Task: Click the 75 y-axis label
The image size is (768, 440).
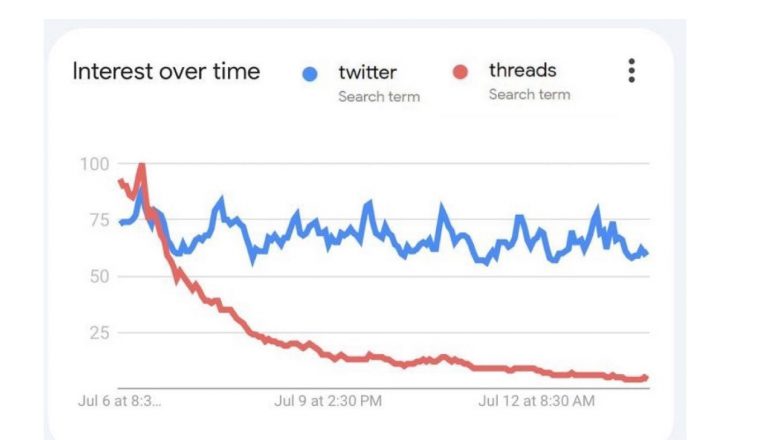Action: [97, 221]
